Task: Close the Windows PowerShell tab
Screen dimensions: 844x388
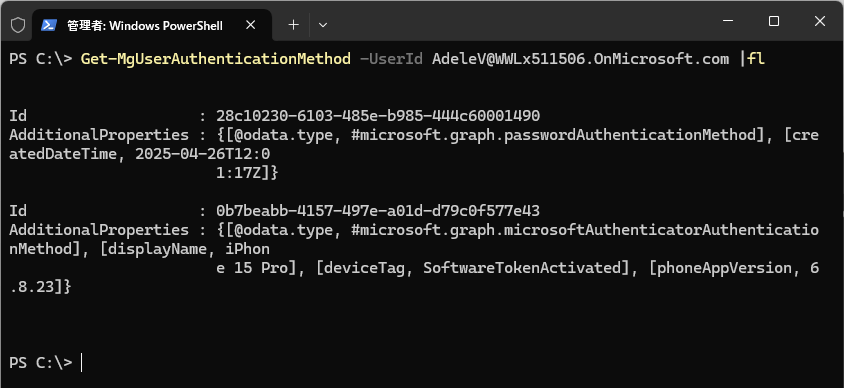Action: pyautogui.click(x=250, y=25)
